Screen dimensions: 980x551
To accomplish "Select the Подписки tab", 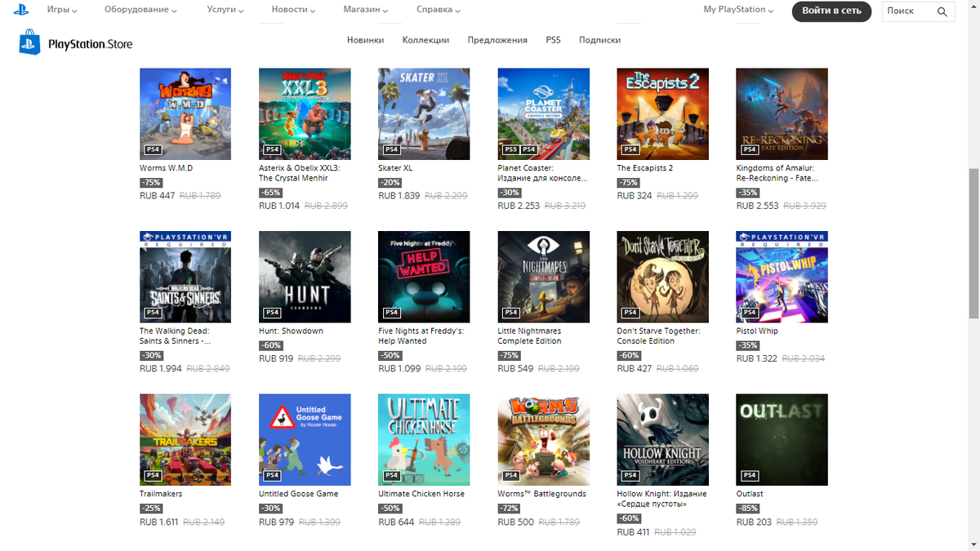I will [x=599, y=38].
